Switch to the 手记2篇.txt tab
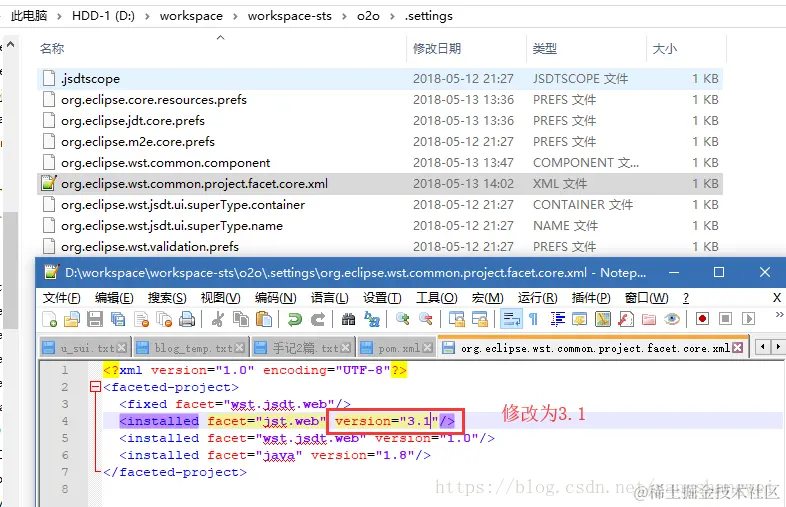Screen dimensions: 786x507 tap(301, 348)
